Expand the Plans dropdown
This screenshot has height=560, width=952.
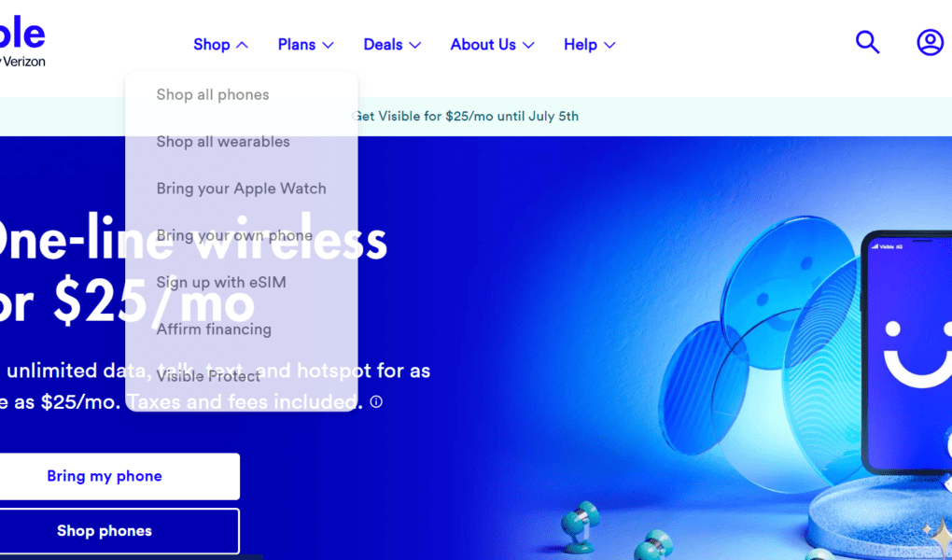305,45
